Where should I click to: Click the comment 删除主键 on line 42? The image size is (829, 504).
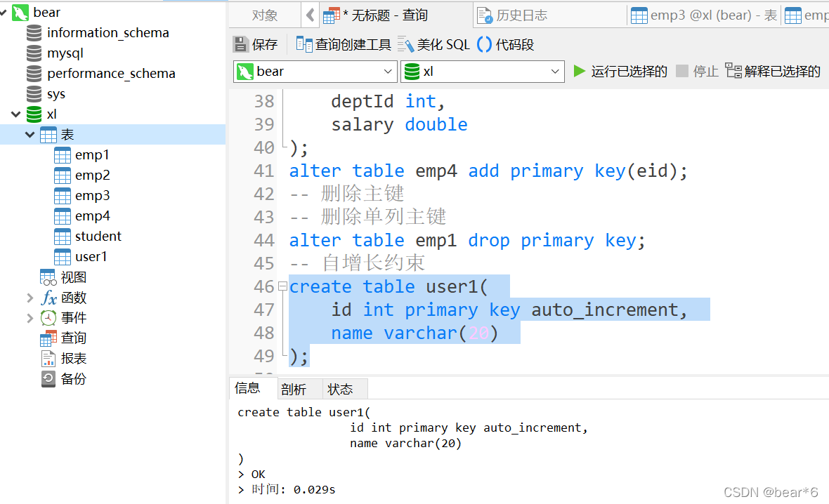pos(346,193)
